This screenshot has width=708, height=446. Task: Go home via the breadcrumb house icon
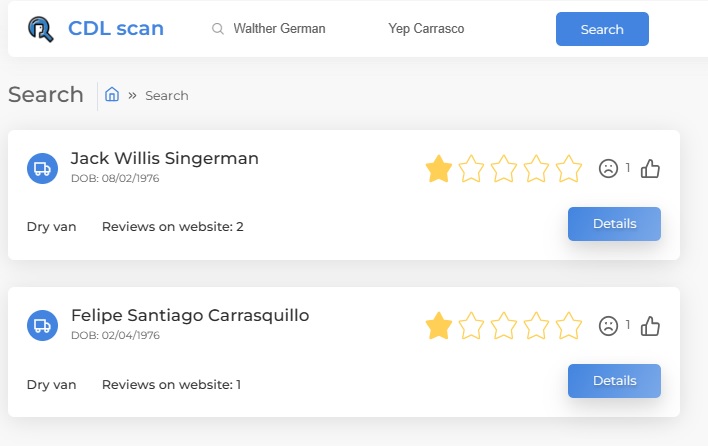click(x=112, y=95)
